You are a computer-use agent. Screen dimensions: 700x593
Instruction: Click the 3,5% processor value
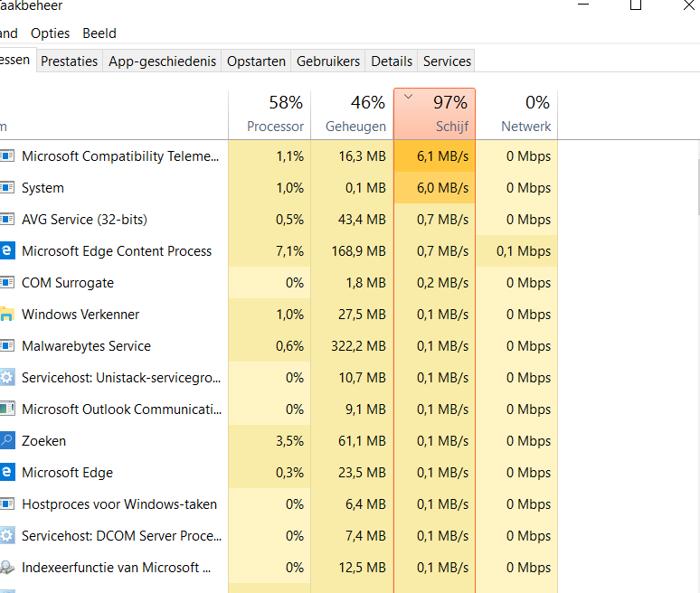click(289, 441)
